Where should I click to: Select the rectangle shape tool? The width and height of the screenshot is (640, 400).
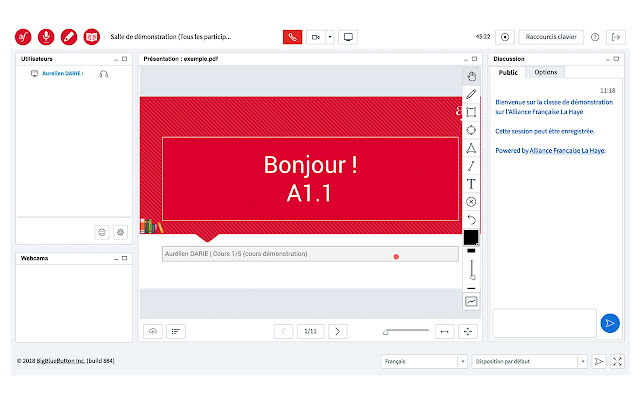(471, 112)
